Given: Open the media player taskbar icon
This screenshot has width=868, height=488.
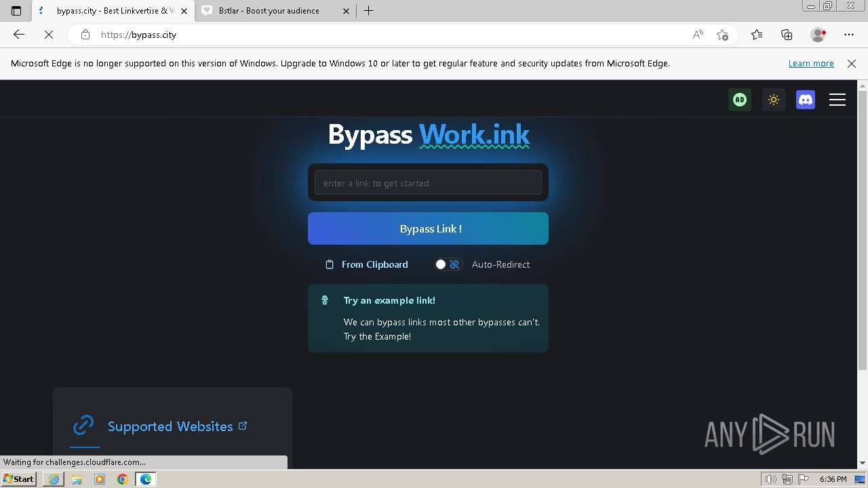Looking at the screenshot, I should tap(100, 479).
